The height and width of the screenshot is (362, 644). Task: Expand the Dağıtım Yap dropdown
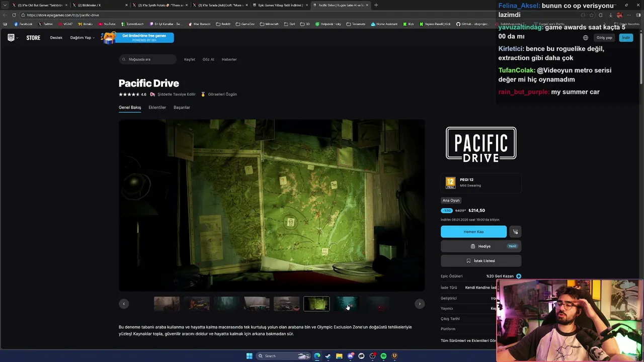pos(82,38)
